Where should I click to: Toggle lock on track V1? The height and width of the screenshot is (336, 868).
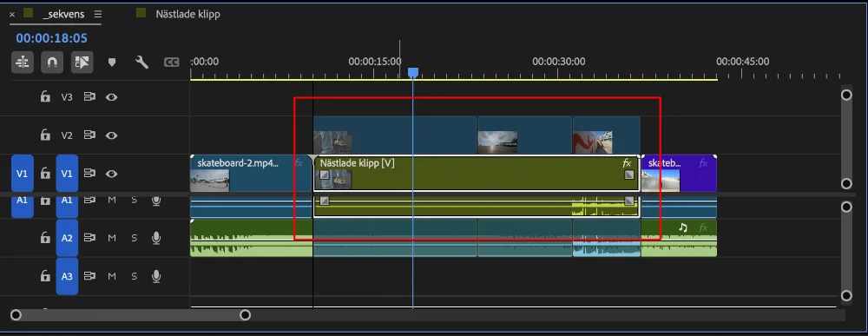click(x=45, y=174)
